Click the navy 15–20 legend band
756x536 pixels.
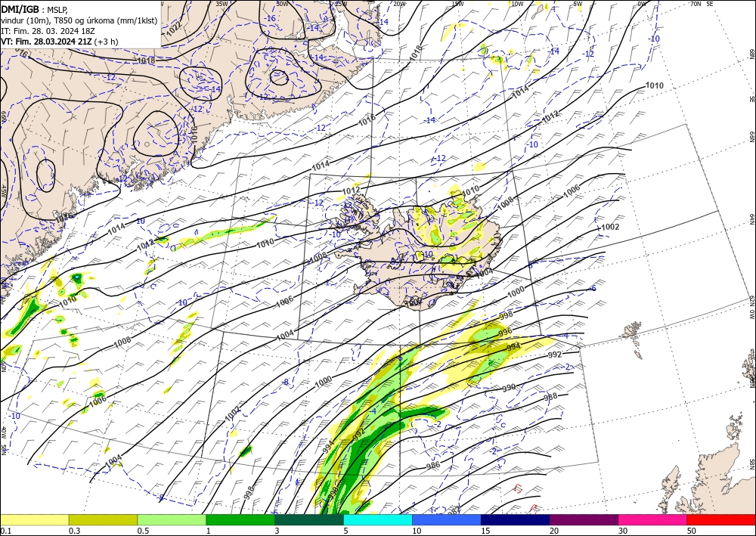(x=516, y=519)
